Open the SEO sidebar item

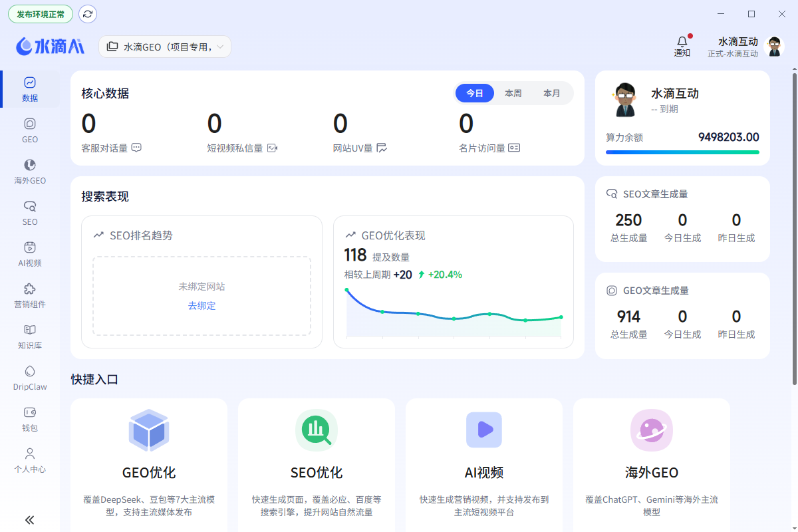pos(30,213)
